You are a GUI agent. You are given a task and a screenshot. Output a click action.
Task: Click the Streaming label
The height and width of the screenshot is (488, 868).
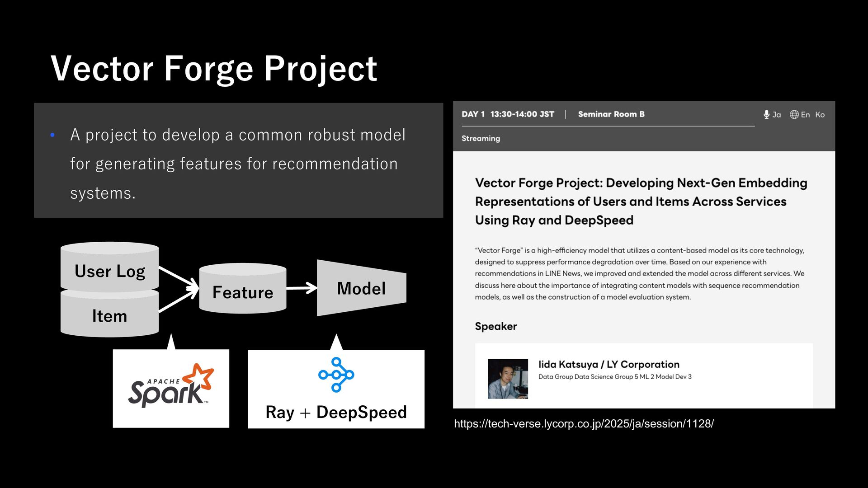click(481, 138)
